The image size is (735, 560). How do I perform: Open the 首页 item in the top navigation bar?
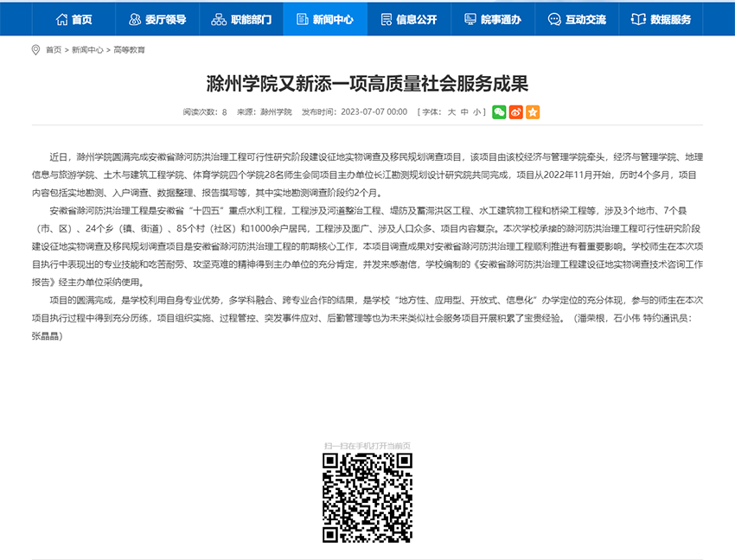(x=73, y=19)
